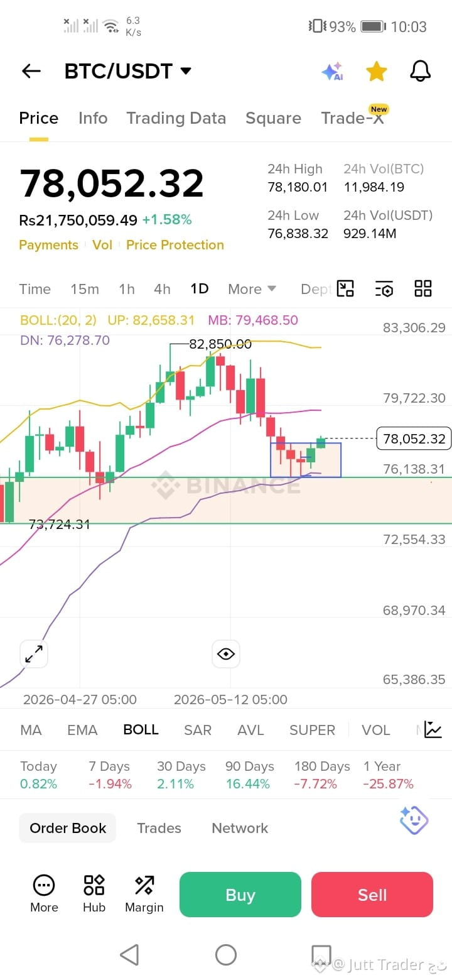Select the Time chart interval
452x980 pixels.
35,289
